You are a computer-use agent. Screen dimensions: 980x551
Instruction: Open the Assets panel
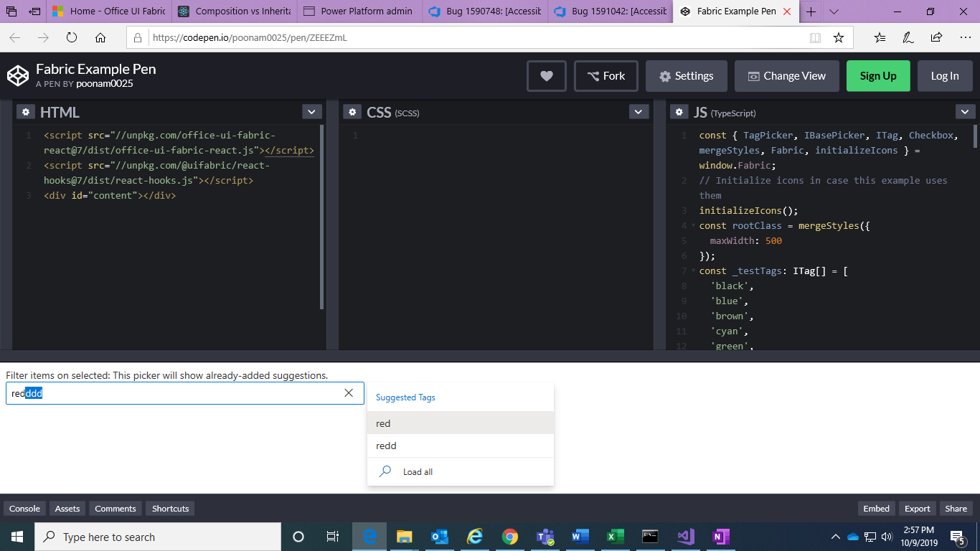click(67, 509)
